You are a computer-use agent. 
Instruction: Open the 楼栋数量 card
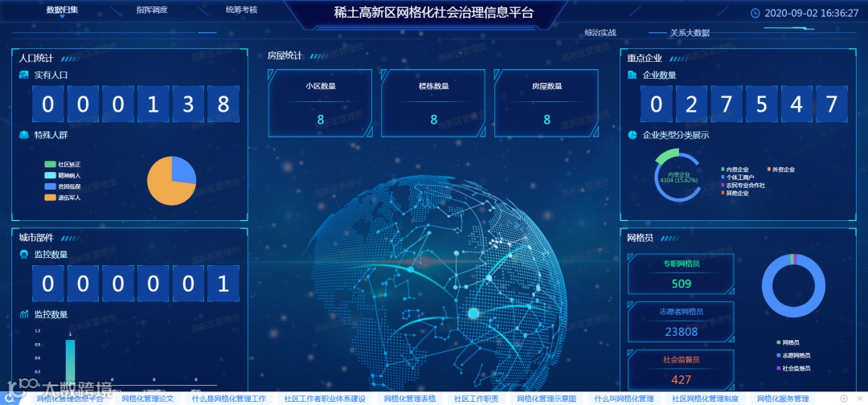click(x=433, y=103)
